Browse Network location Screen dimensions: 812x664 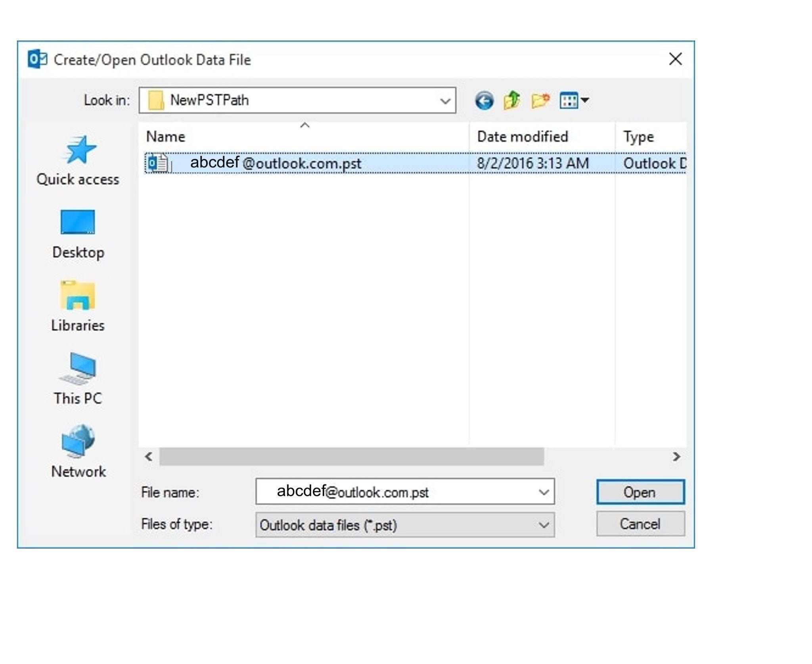[x=78, y=452]
